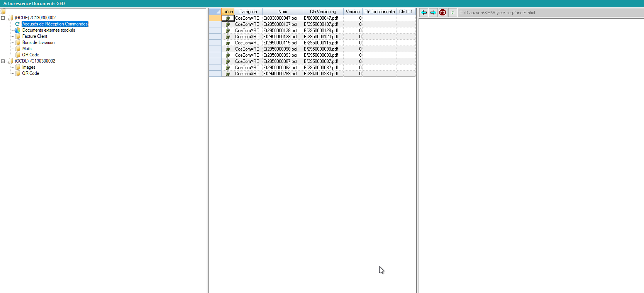Click the grid select-all corner cell
This screenshot has height=293, width=644.
coord(215,12)
